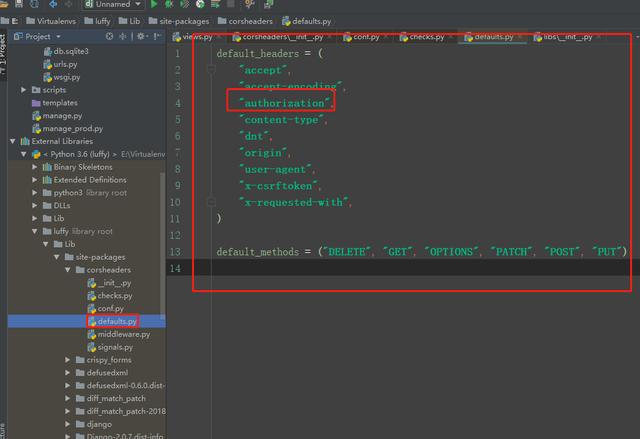
Task: Collapse the site-packages folder
Action: pos(57,257)
